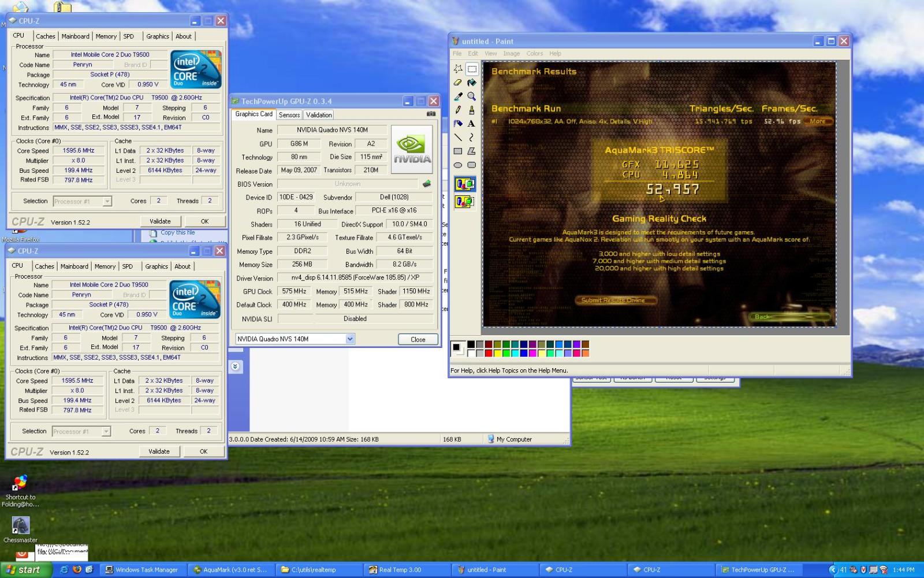The height and width of the screenshot is (578, 924).
Task: Switch to the Validation tab in GPU-Z
Action: (319, 115)
